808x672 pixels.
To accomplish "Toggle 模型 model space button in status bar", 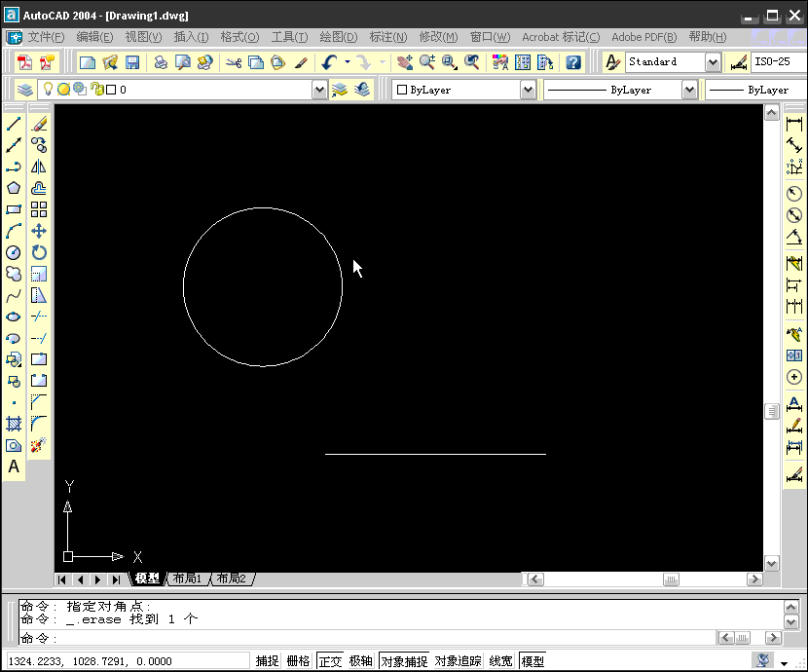I will 533,660.
